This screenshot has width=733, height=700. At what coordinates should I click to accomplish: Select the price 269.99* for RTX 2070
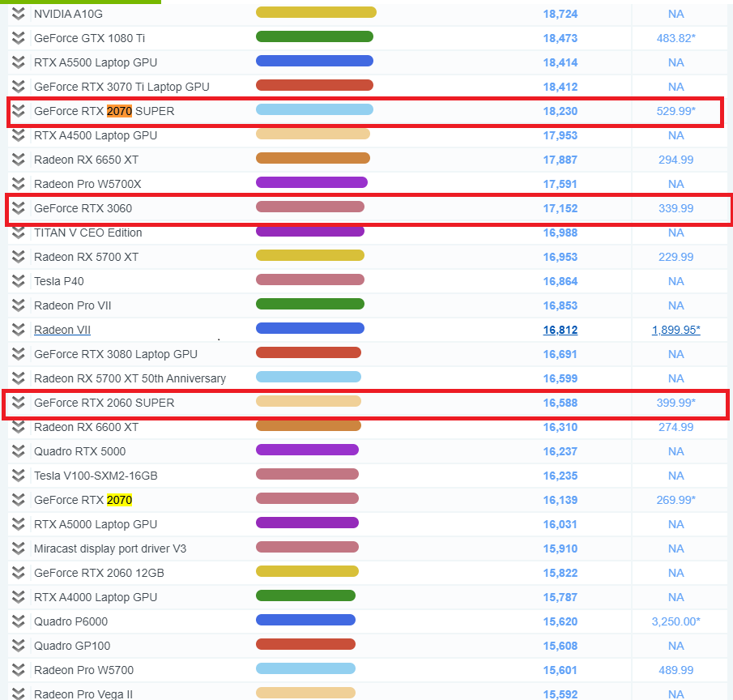(x=676, y=501)
